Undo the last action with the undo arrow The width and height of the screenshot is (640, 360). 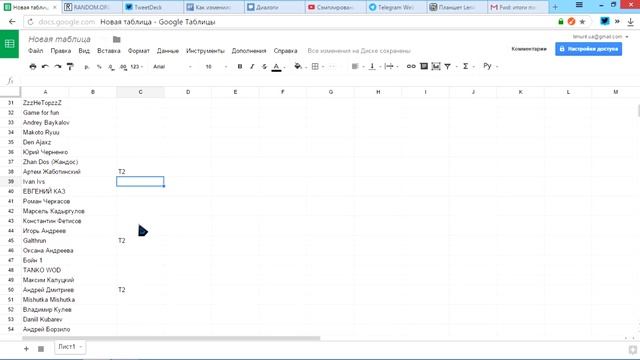tap(45, 67)
